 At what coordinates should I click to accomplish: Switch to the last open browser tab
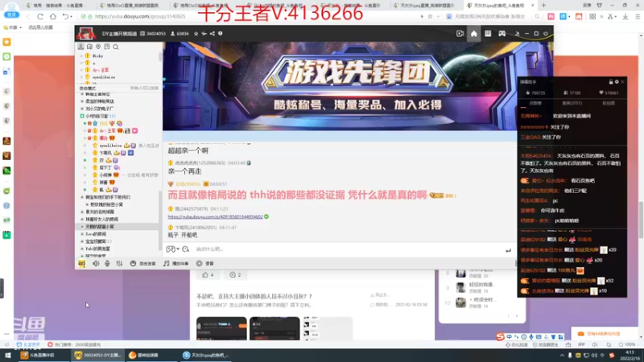pos(499,6)
